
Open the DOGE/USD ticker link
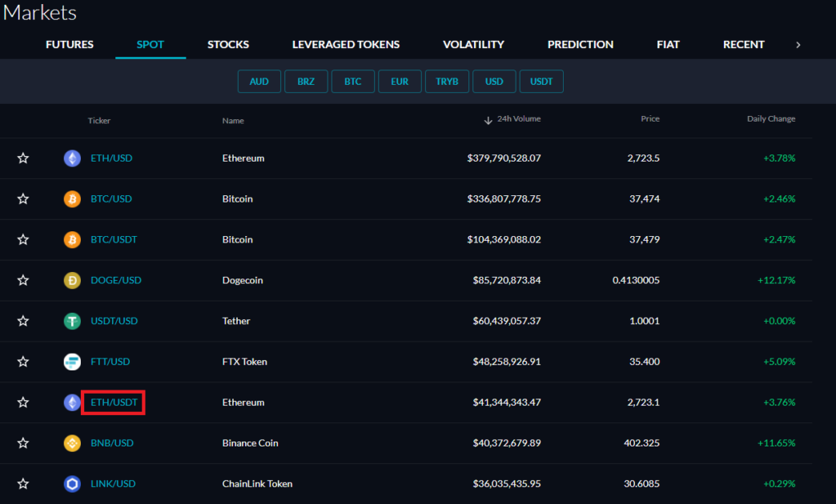coord(116,280)
